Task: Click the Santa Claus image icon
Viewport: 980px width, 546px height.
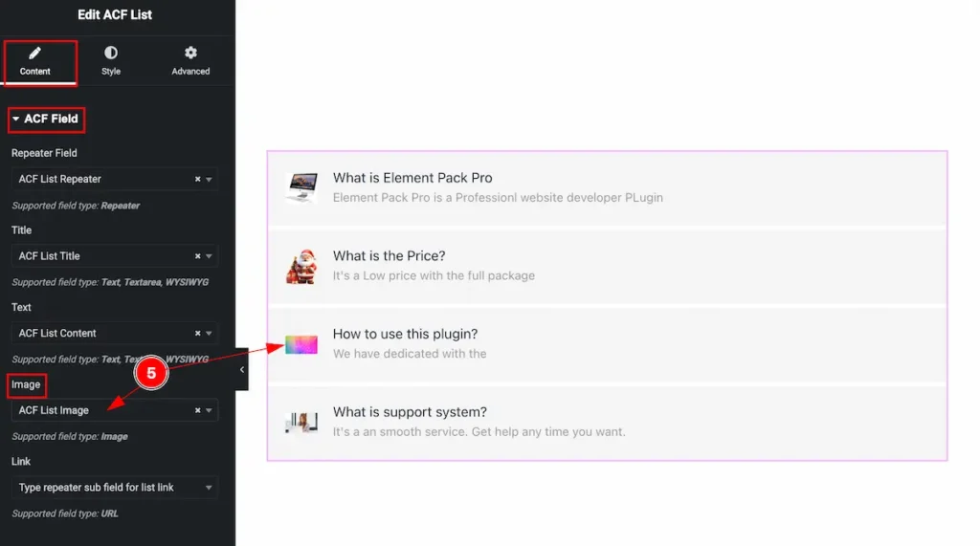Action: [301, 266]
